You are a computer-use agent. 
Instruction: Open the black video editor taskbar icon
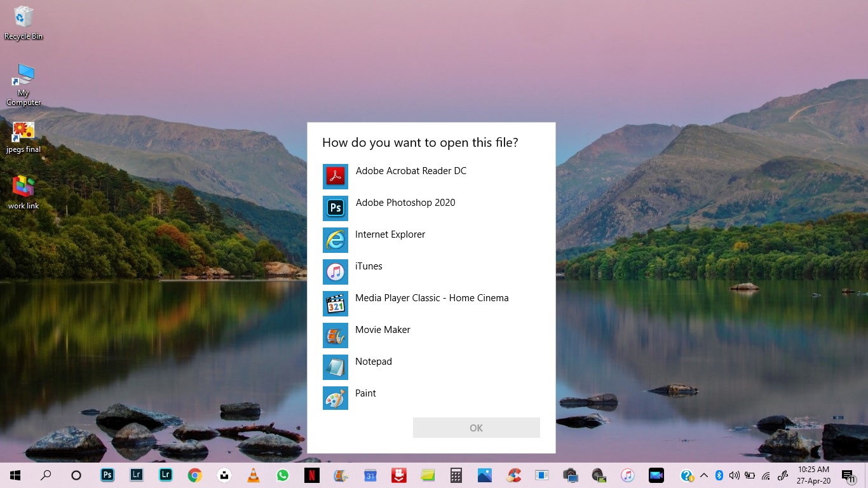[x=656, y=475]
